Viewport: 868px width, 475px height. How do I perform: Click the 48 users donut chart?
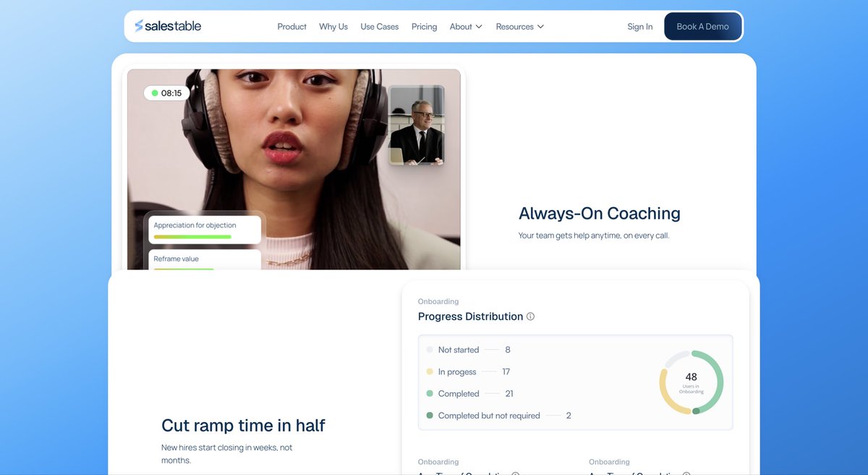click(691, 382)
